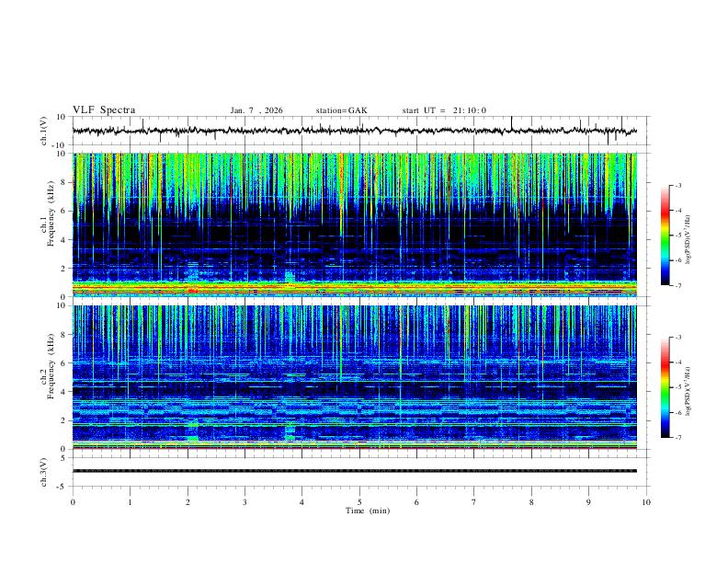728x563 pixels.
Task: Click the '-5' tick on ch.3(V) axis
Action: [63, 487]
